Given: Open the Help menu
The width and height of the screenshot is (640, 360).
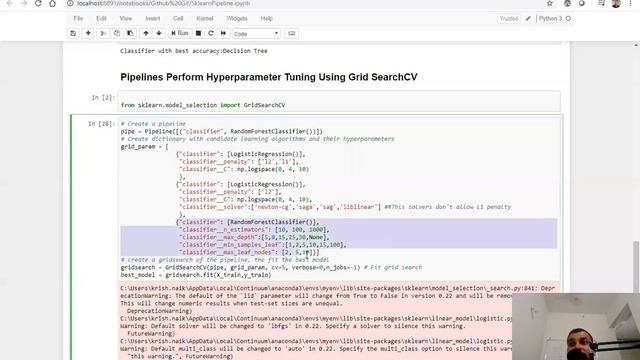Looking at the screenshot, I should click(x=267, y=18).
